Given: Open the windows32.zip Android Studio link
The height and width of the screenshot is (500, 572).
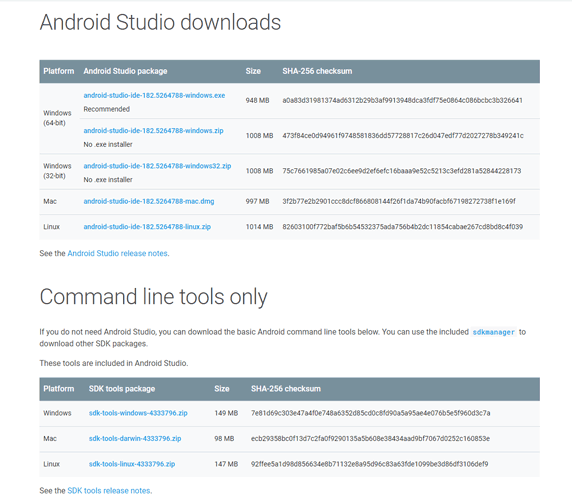Looking at the screenshot, I should pos(157,166).
